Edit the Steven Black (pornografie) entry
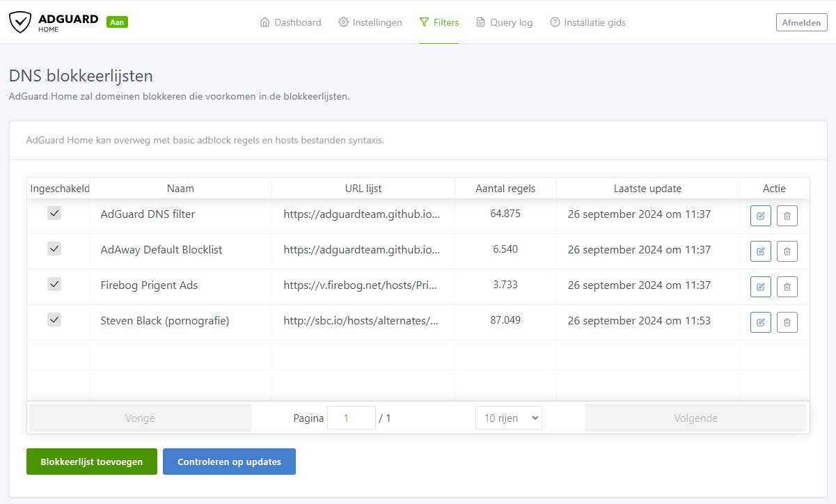Screen dimensions: 836x504 click(x=761, y=322)
